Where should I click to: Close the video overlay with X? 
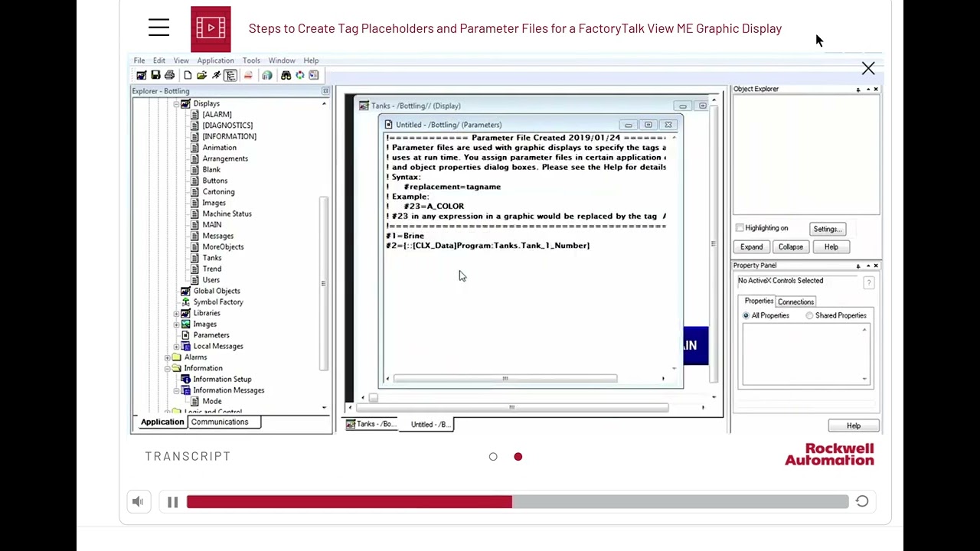[868, 69]
